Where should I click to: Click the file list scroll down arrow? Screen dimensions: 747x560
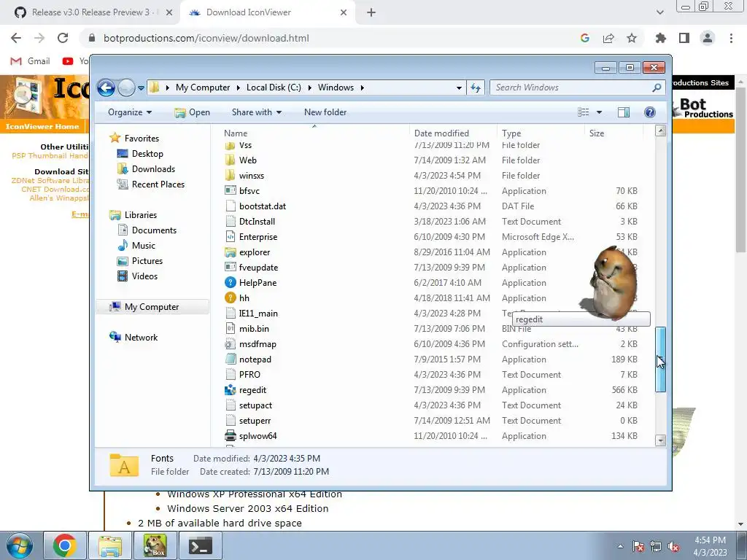pos(660,440)
